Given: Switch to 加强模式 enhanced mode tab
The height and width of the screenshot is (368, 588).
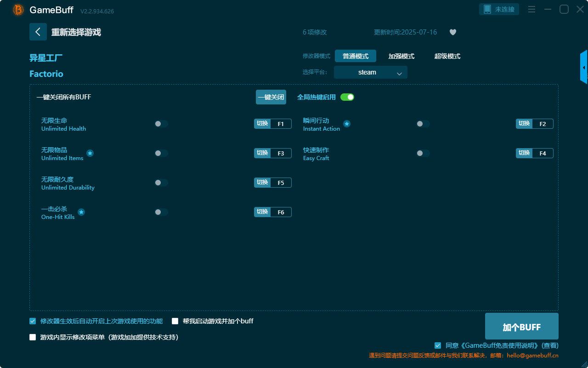Looking at the screenshot, I should (401, 56).
